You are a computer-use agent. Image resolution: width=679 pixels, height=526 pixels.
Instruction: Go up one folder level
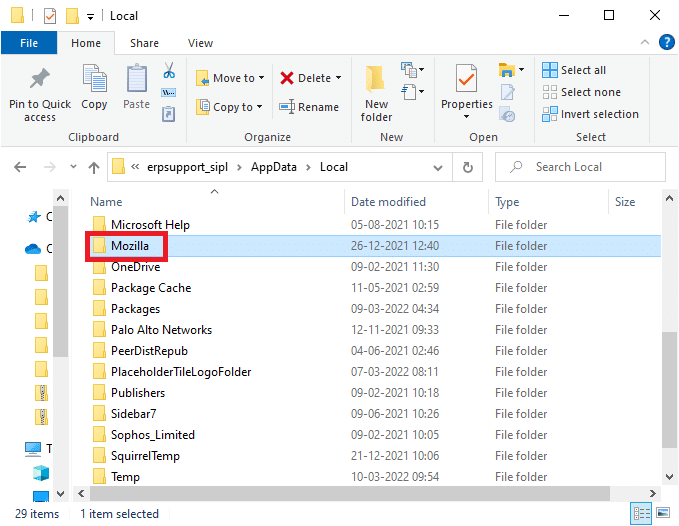click(94, 168)
